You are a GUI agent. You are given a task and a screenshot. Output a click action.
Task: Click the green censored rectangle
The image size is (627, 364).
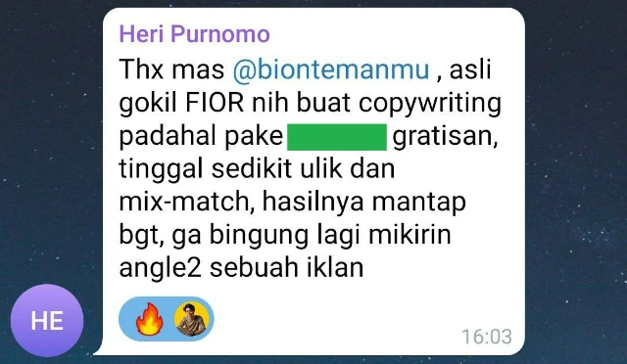click(x=337, y=137)
